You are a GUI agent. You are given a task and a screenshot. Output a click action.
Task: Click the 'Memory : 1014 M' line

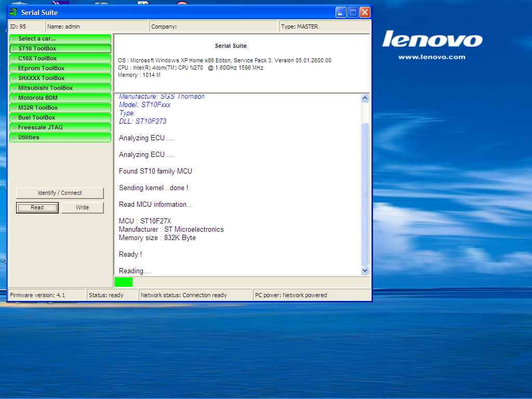point(139,75)
